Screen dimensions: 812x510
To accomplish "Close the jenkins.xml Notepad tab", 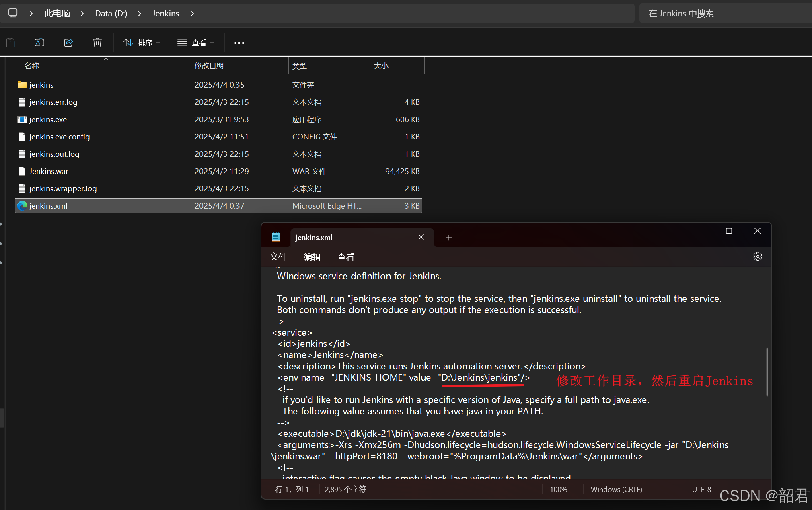I will tap(421, 237).
